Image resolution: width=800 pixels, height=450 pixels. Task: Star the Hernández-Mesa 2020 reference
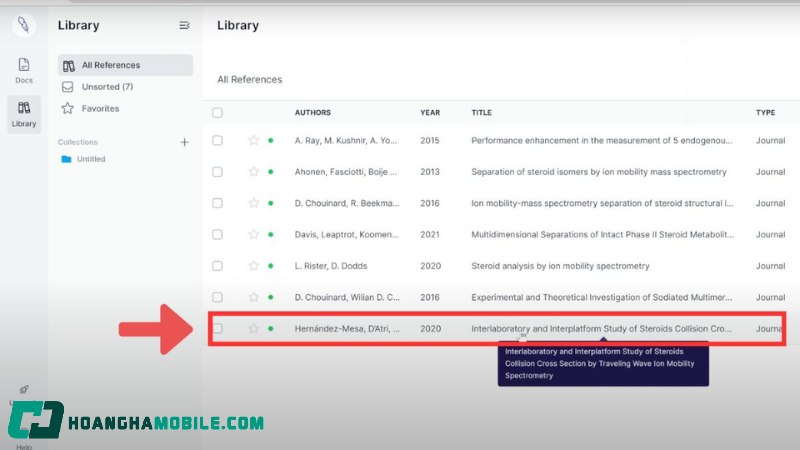[253, 328]
